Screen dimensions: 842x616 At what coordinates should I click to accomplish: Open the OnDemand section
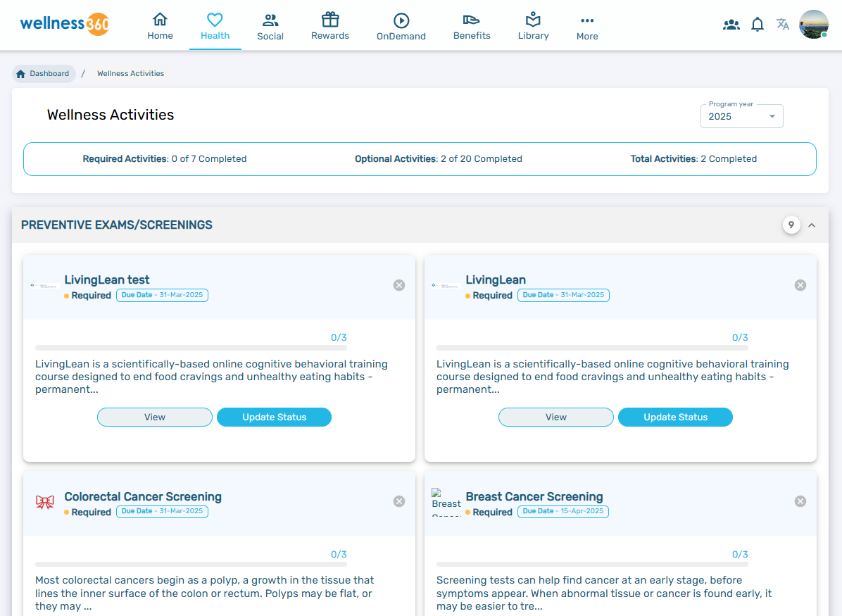click(x=401, y=26)
